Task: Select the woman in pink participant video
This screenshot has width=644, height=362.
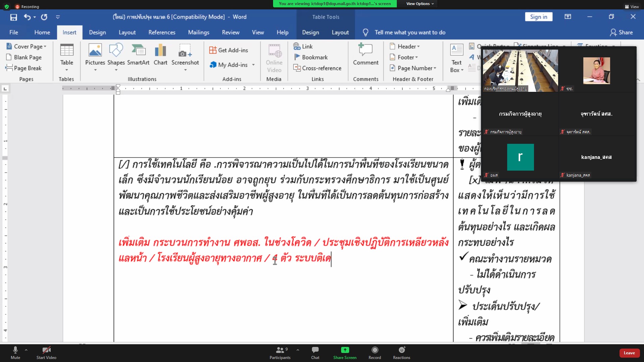Action: pos(596,70)
